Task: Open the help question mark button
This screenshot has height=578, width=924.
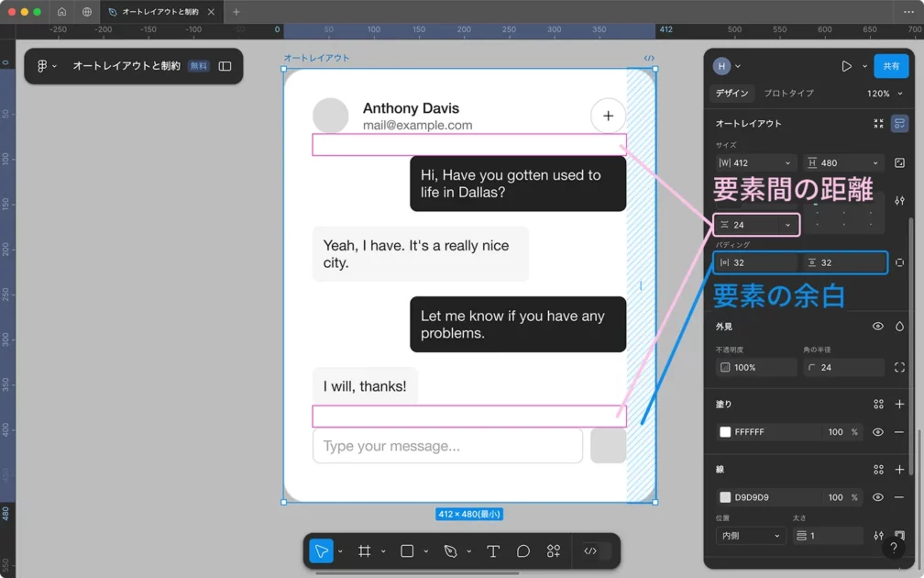Action: (x=893, y=548)
